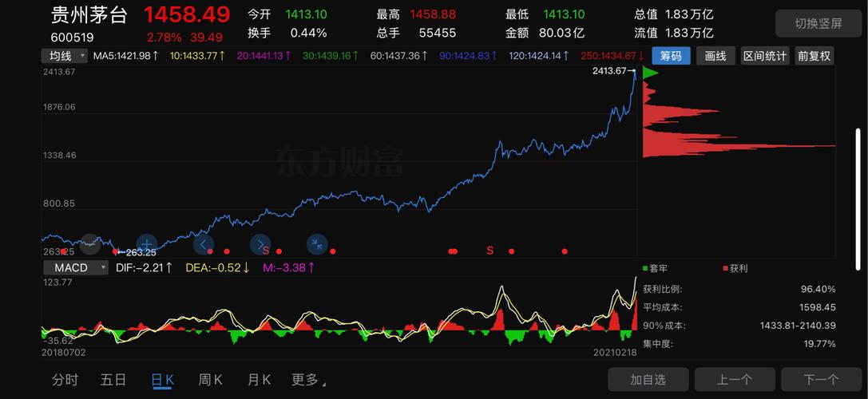Screen dimensions: 868x399
Task: Click the standalone red S signal marker
Action: [489, 251]
